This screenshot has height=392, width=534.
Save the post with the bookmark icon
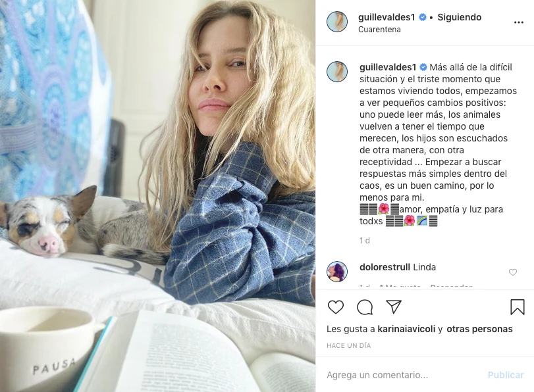(x=518, y=306)
